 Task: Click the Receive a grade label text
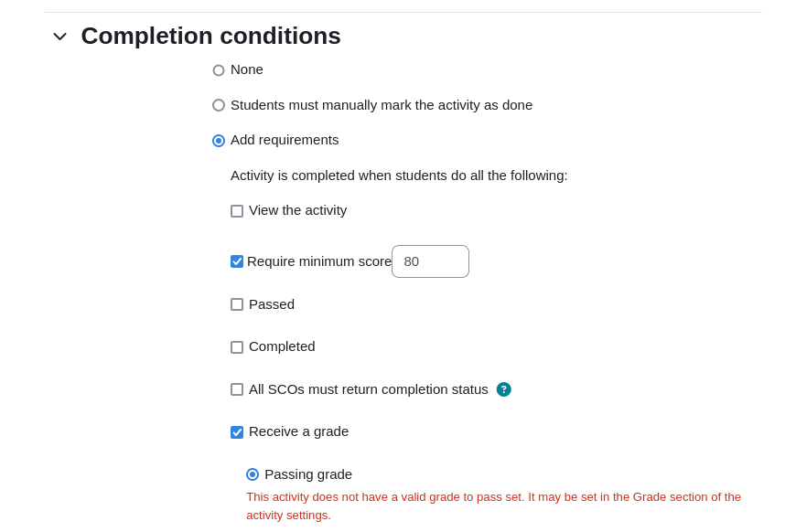click(x=298, y=431)
